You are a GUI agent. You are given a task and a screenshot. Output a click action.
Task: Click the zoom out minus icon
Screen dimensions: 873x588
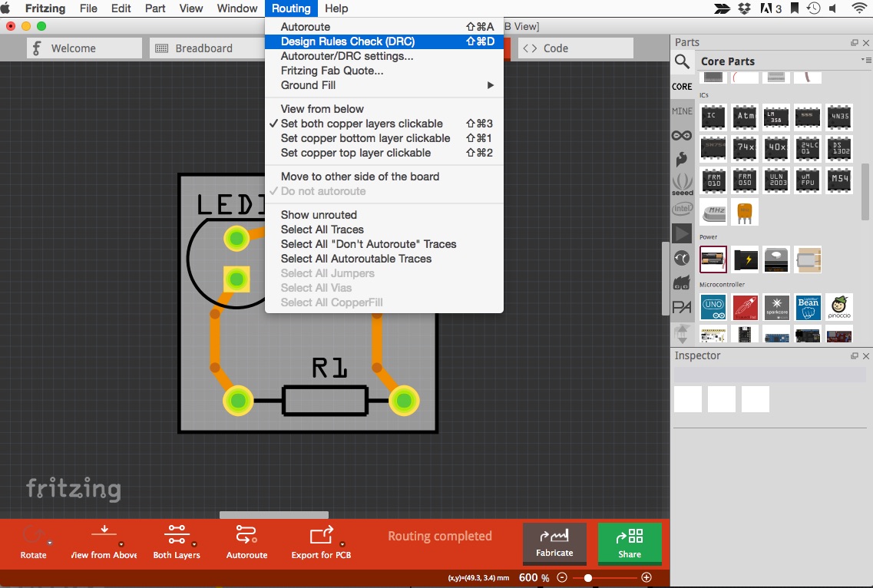(562, 577)
